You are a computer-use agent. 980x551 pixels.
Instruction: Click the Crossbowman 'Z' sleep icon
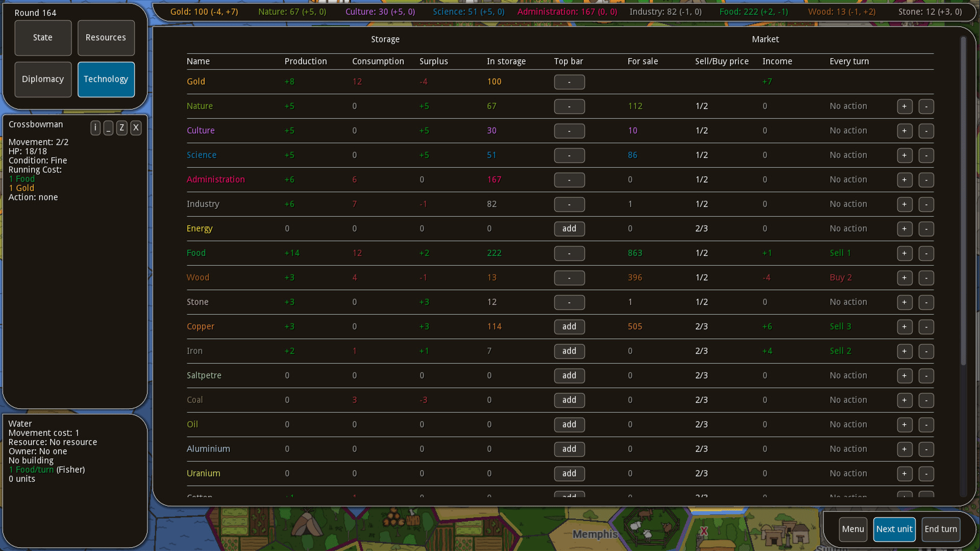121,128
